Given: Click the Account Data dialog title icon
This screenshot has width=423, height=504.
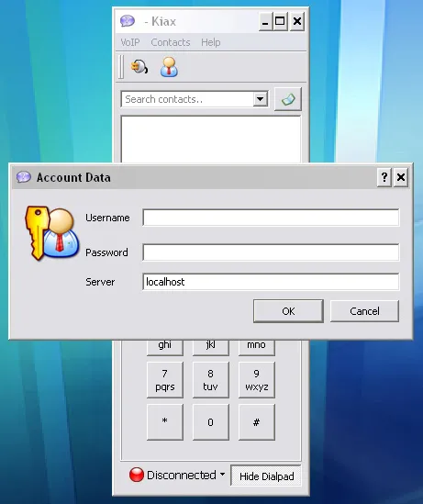Looking at the screenshot, I should (x=24, y=177).
